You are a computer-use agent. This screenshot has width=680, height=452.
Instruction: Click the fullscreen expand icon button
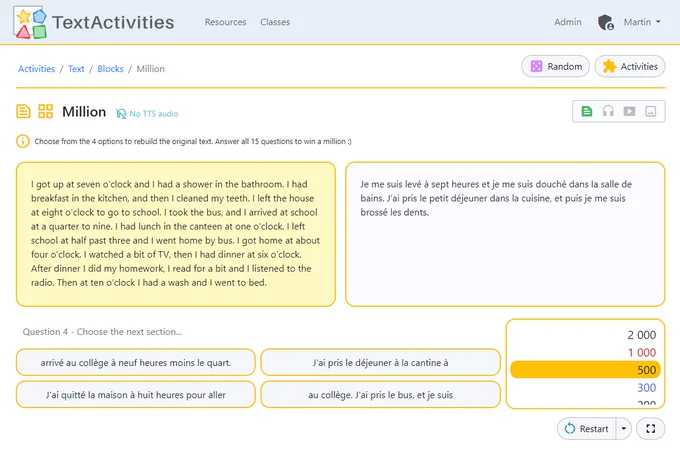650,429
